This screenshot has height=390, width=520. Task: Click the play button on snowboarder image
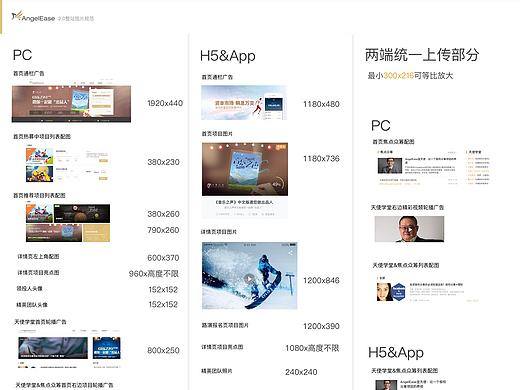point(249,279)
